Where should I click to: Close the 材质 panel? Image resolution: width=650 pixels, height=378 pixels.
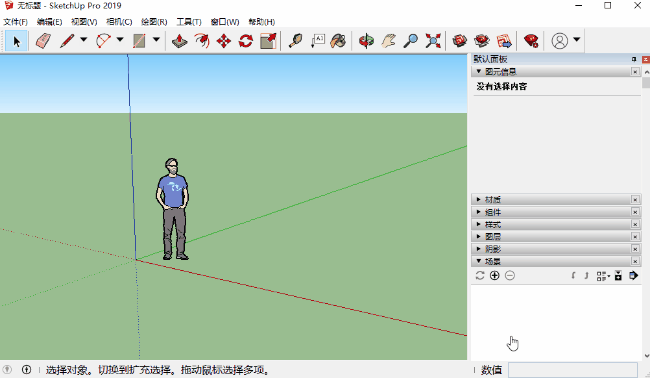coord(635,200)
